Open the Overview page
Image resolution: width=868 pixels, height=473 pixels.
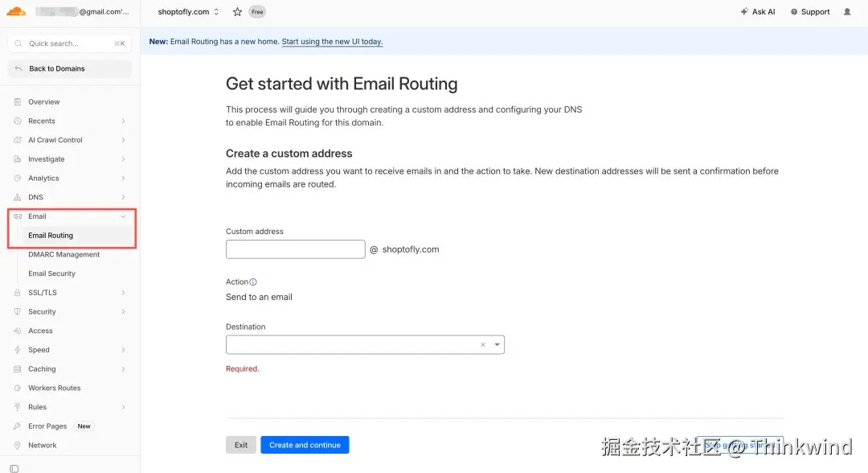[x=43, y=102]
